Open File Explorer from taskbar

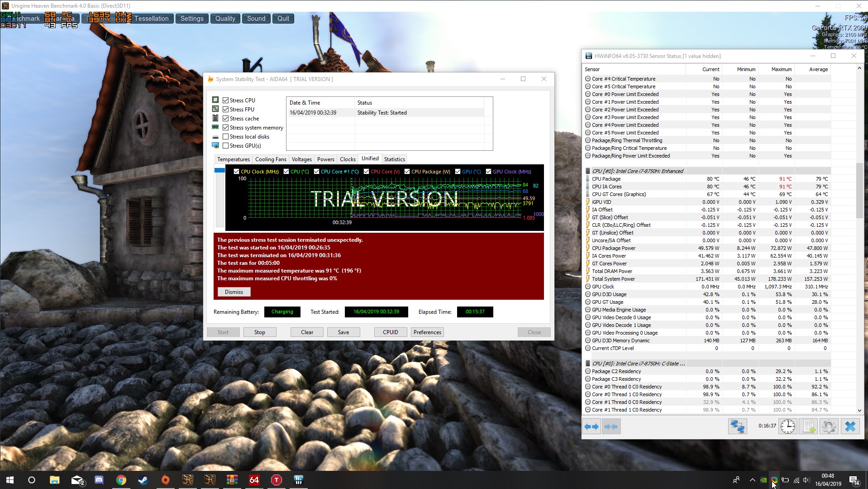(x=55, y=480)
